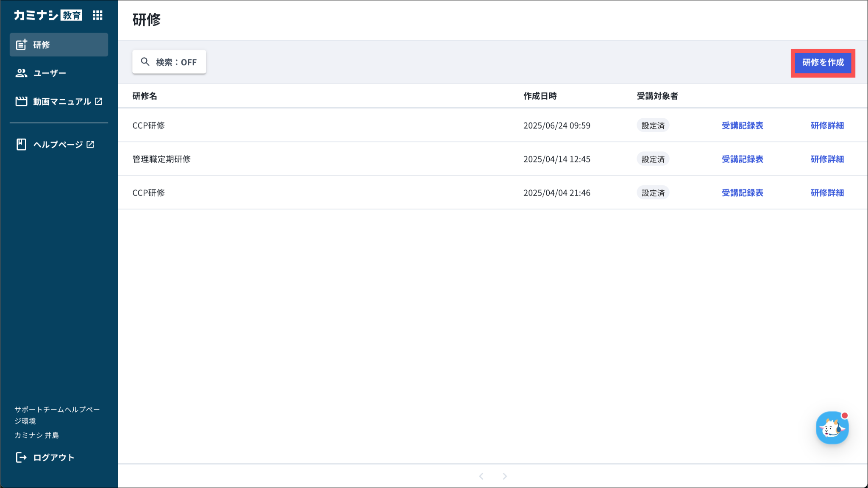This screenshot has width=868, height=488.
Task: Select 動画マニュアル menu item
Action: tap(62, 101)
